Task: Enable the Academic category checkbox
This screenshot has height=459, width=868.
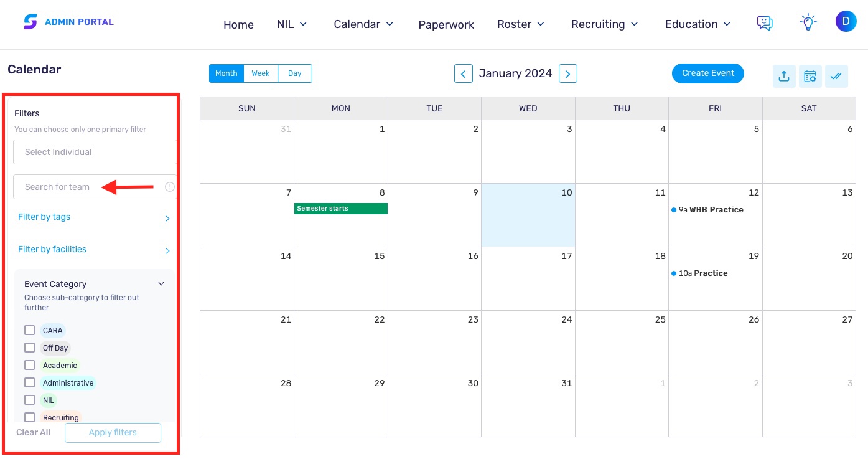Action: [x=29, y=365]
